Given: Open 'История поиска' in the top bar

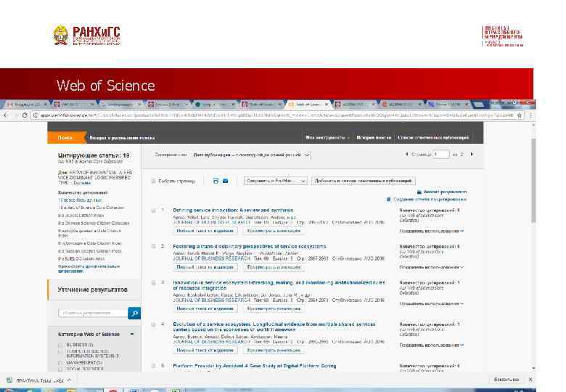Looking at the screenshot, I should pos(374,137).
